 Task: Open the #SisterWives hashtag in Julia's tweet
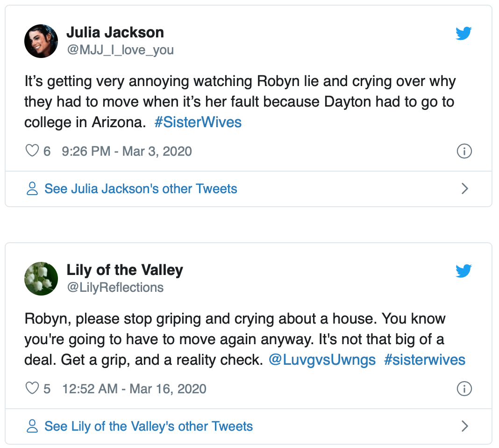[x=198, y=123]
